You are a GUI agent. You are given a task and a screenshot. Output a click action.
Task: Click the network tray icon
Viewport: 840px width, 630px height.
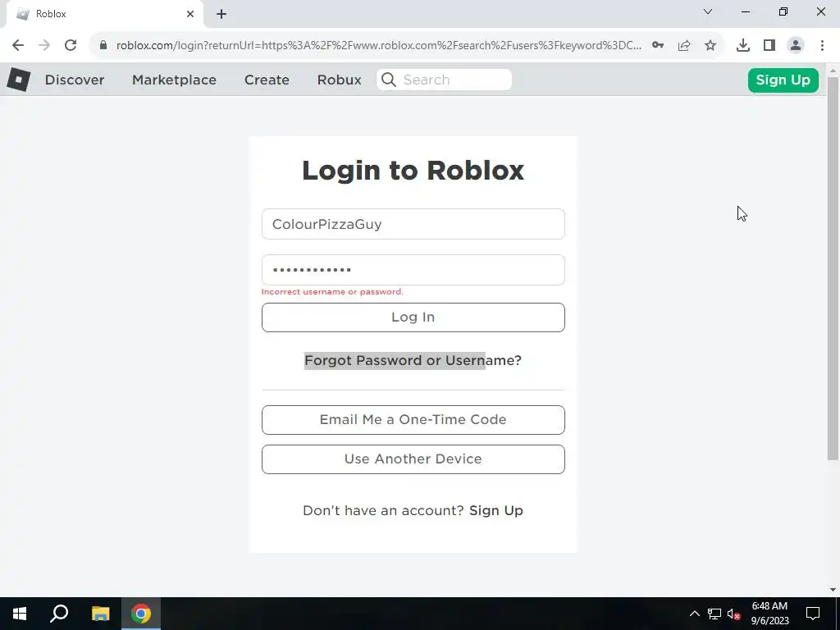[714, 614]
